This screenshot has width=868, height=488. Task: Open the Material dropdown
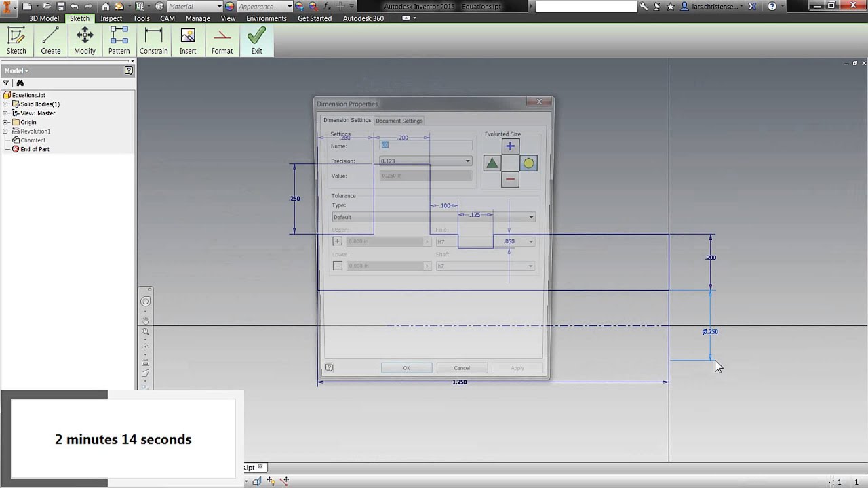(x=195, y=6)
